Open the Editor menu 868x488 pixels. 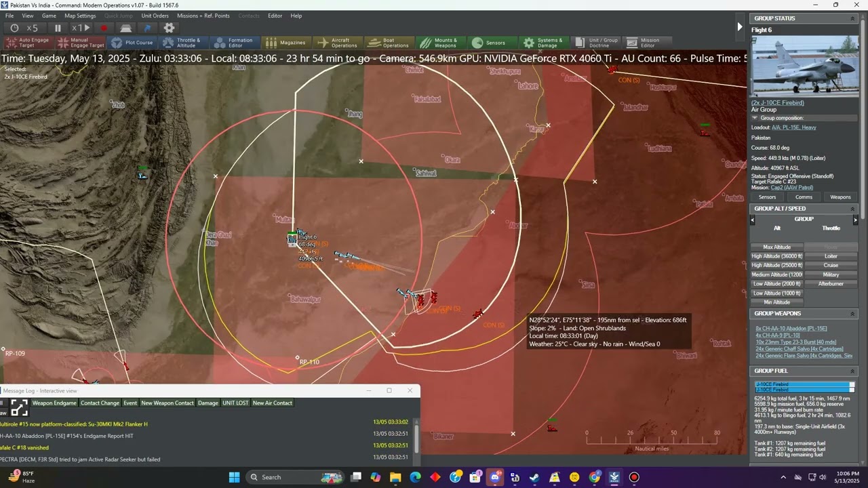coord(275,16)
